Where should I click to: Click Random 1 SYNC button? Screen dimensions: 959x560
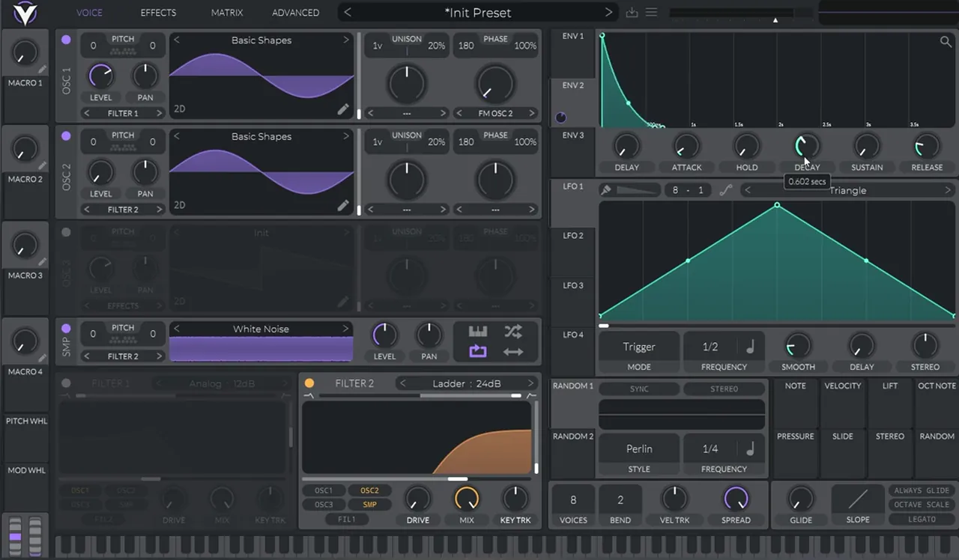[x=639, y=389]
